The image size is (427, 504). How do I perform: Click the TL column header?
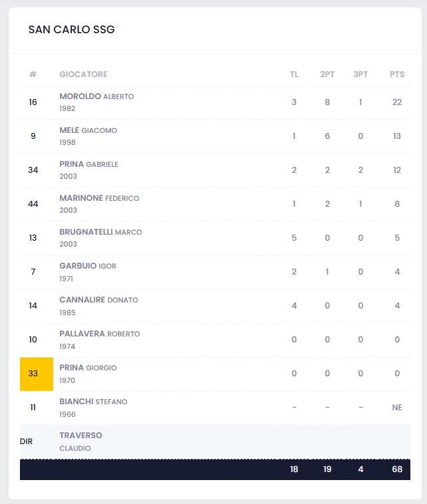294,74
